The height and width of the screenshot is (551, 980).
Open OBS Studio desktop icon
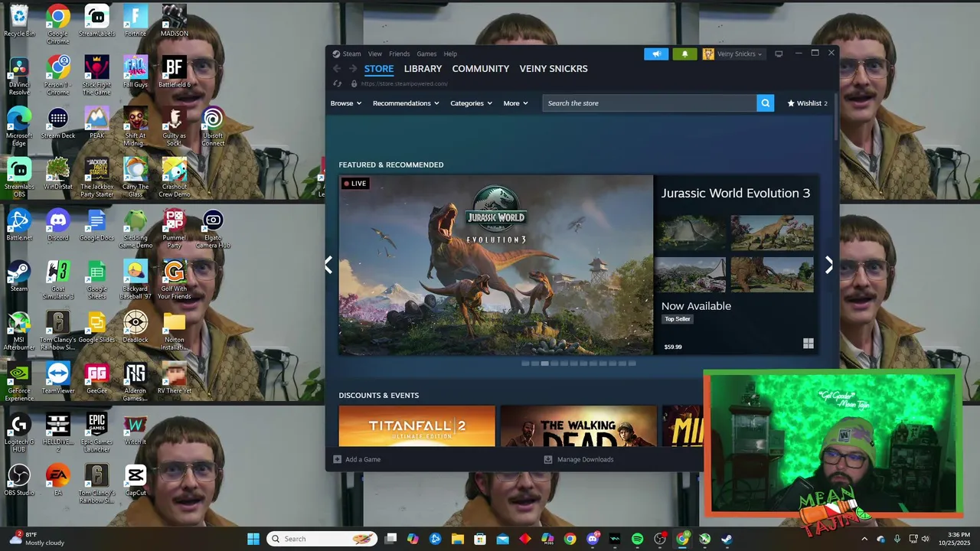pyautogui.click(x=19, y=480)
